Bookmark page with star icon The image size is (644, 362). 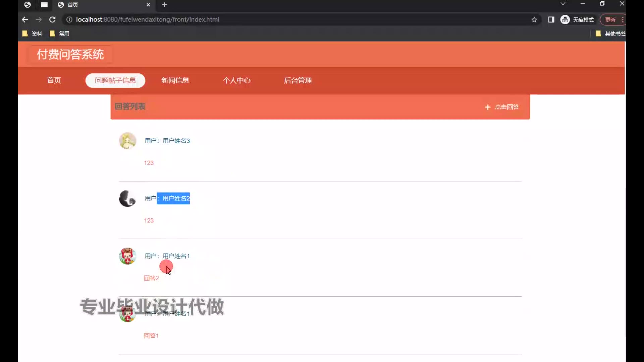pos(534,20)
